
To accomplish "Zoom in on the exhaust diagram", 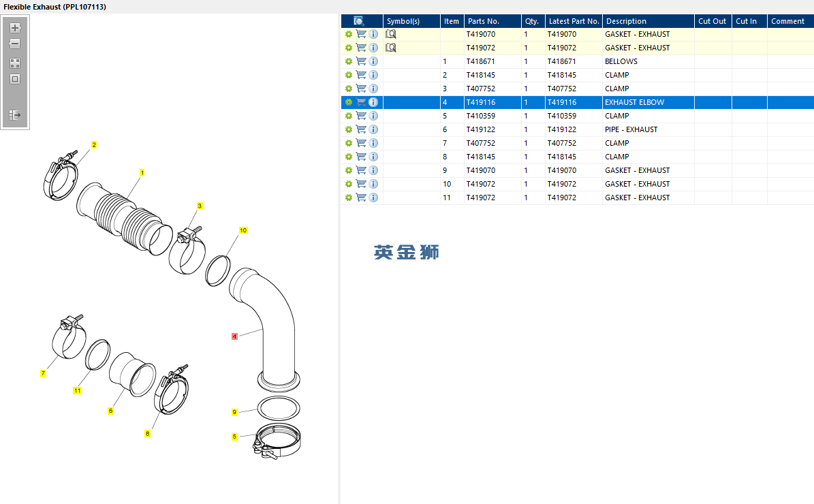I will [x=15, y=28].
